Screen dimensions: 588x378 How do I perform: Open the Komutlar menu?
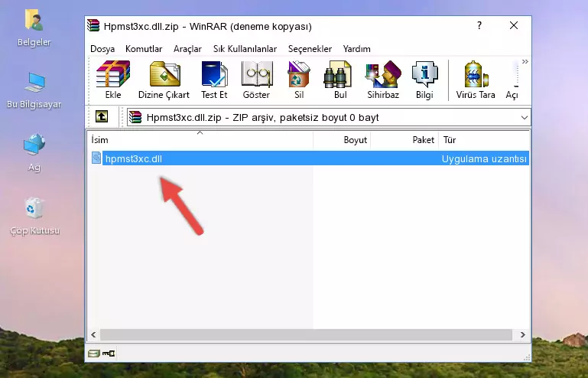pyautogui.click(x=144, y=49)
